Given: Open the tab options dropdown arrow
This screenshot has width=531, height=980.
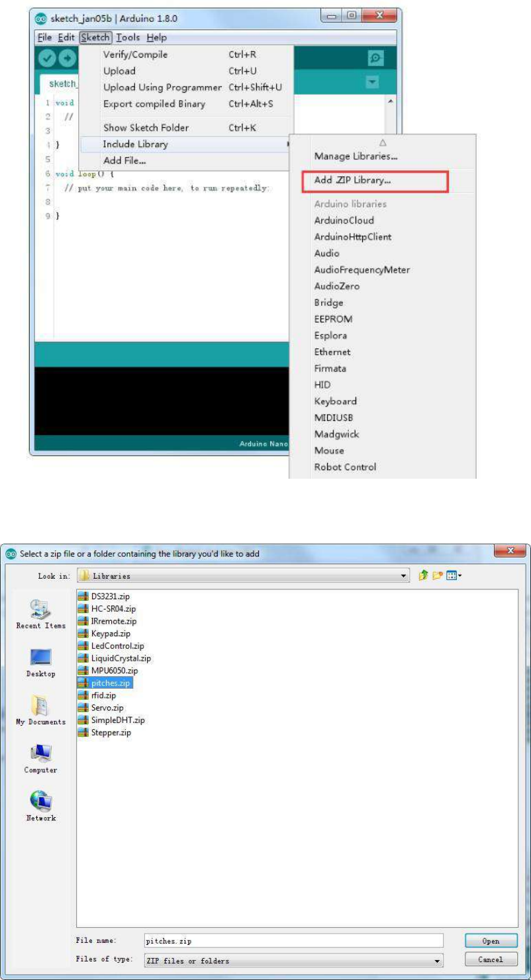Looking at the screenshot, I should point(372,83).
